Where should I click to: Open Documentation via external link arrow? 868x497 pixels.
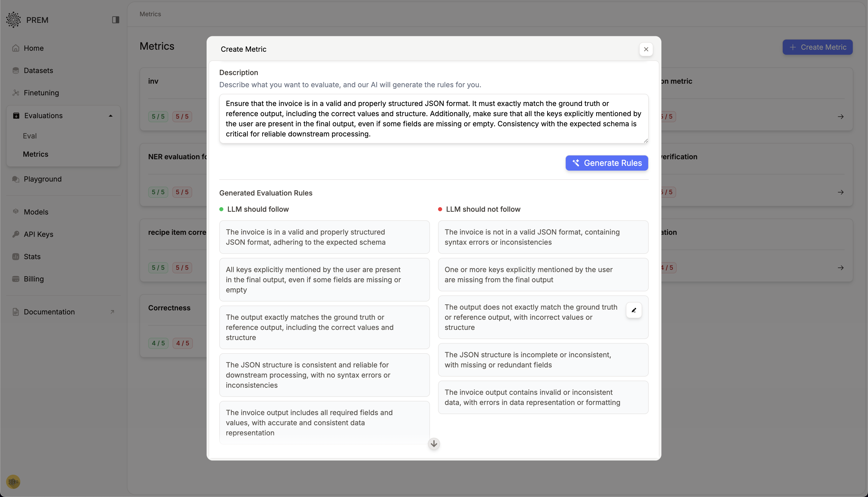(x=112, y=311)
